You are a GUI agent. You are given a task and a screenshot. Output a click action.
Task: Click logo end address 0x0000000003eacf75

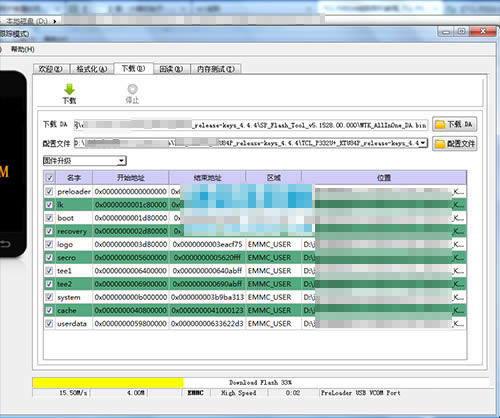click(x=207, y=244)
